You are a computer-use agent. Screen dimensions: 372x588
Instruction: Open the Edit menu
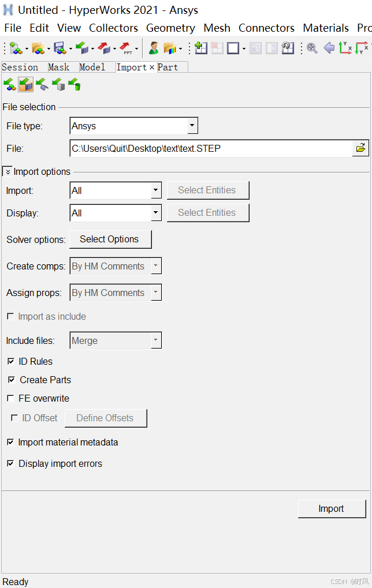tap(39, 28)
